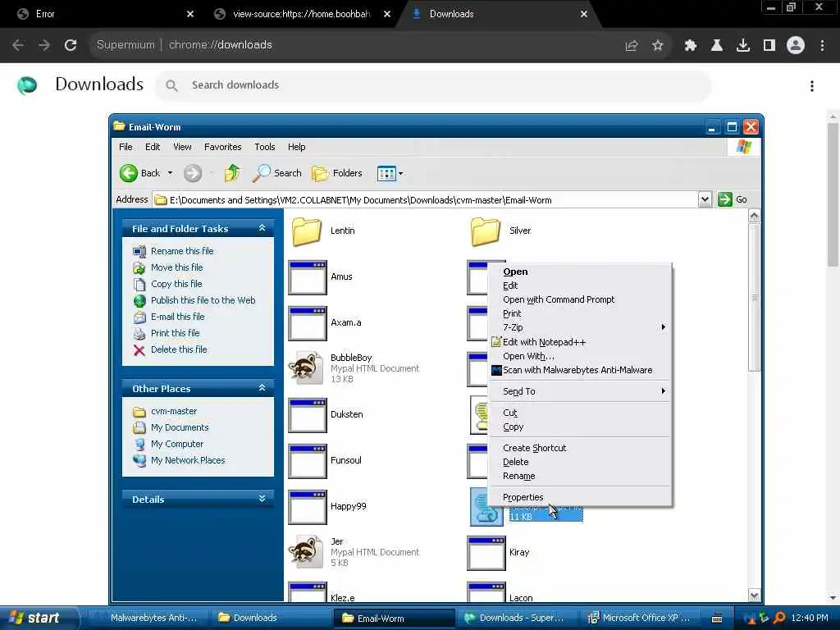This screenshot has width=840, height=630.
Task: Bookmark this page with star icon
Action: click(x=657, y=46)
